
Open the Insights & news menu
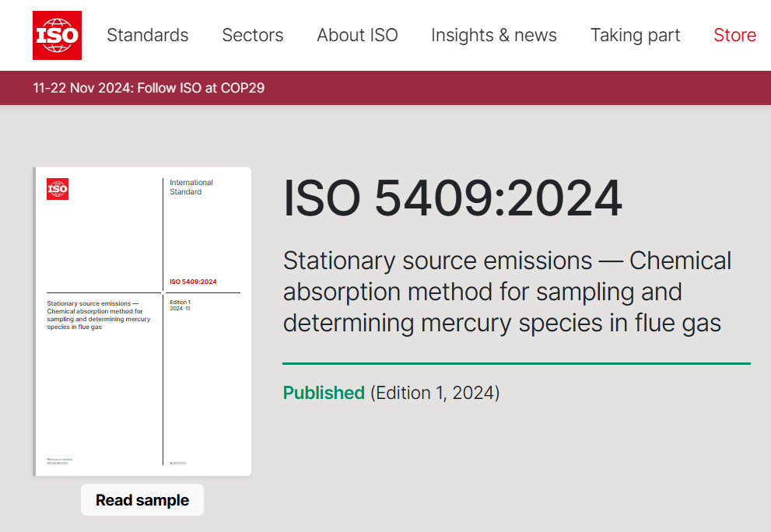click(x=493, y=35)
